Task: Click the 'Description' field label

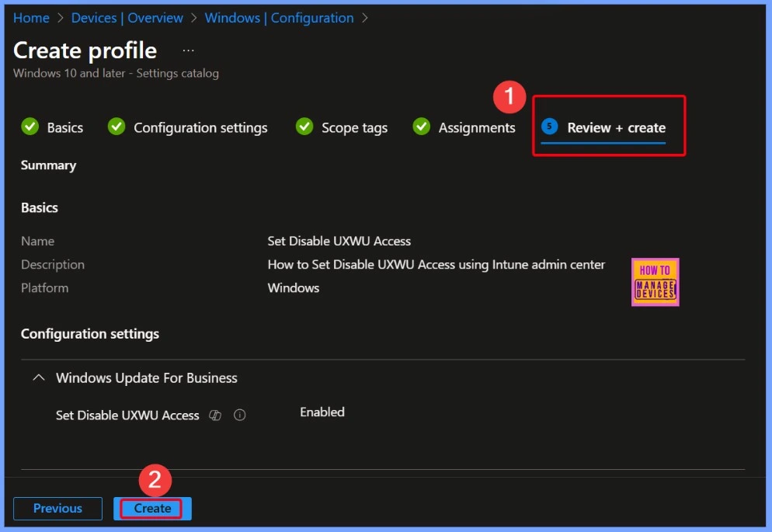Action: point(53,265)
